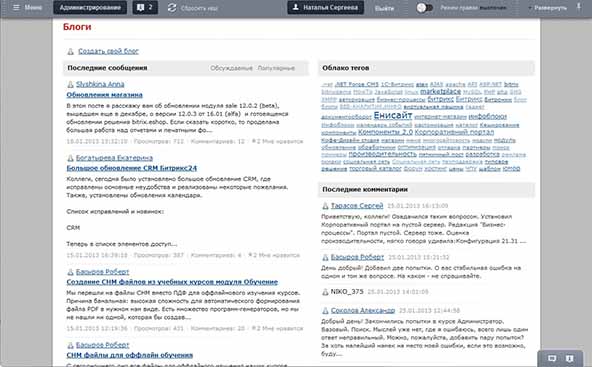Expand the panel with Развернуть
Image resolution: width=592 pixels, height=367 pixels.
550,8
